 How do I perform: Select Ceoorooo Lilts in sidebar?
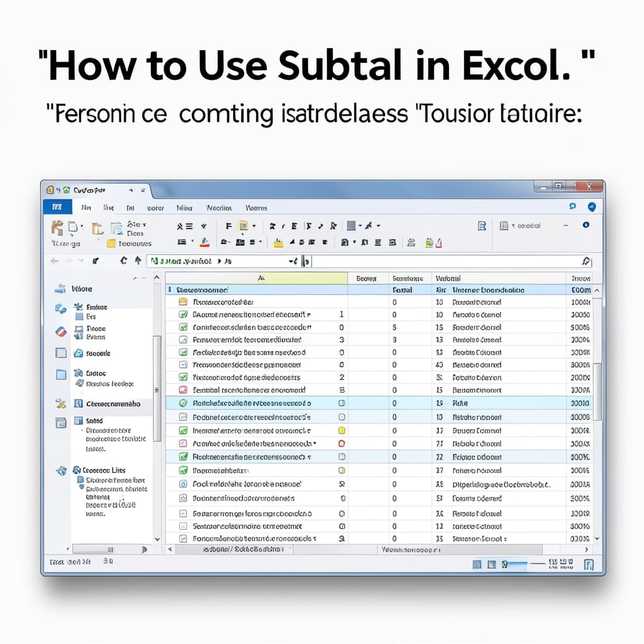tap(104, 470)
